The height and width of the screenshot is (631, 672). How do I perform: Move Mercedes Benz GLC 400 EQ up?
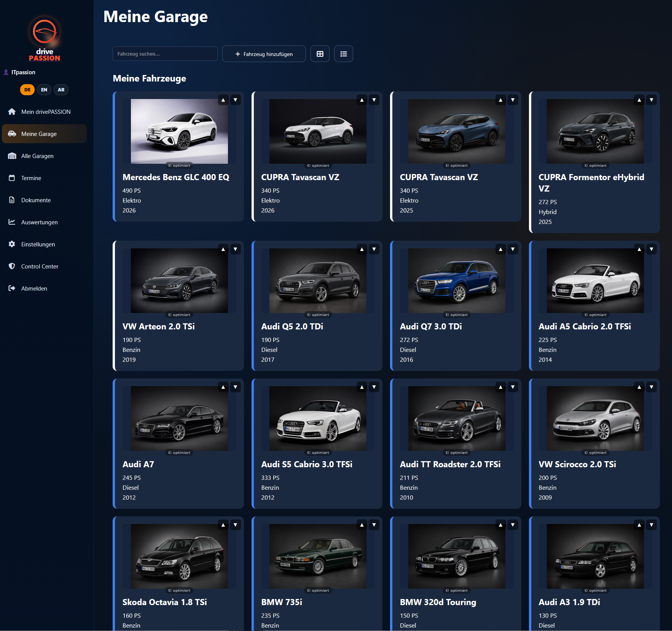point(223,100)
